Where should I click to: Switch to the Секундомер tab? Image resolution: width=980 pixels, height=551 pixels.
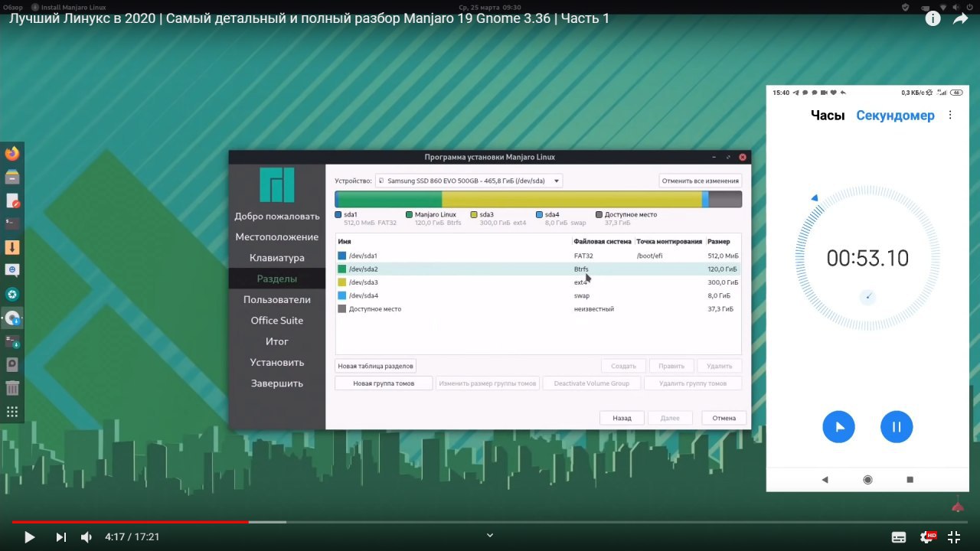click(x=895, y=116)
